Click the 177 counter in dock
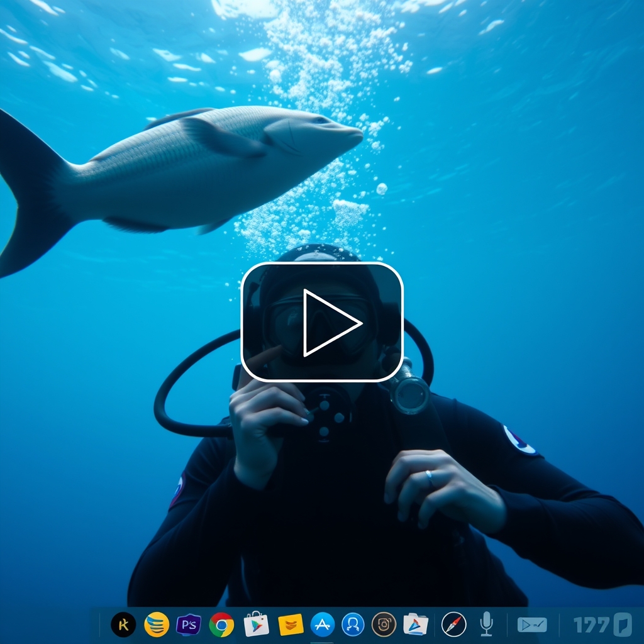The width and height of the screenshot is (644, 644). click(592, 625)
